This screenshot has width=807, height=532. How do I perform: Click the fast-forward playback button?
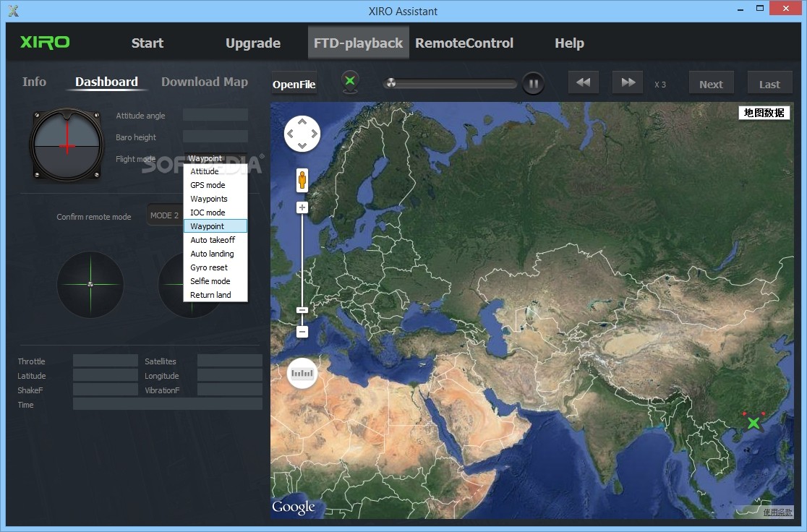pos(628,82)
